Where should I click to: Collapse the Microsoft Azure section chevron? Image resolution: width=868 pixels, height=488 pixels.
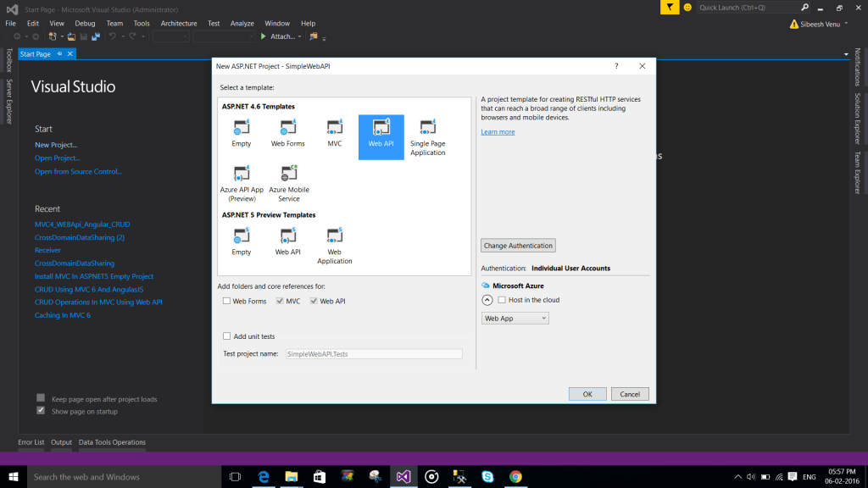pyautogui.click(x=487, y=300)
